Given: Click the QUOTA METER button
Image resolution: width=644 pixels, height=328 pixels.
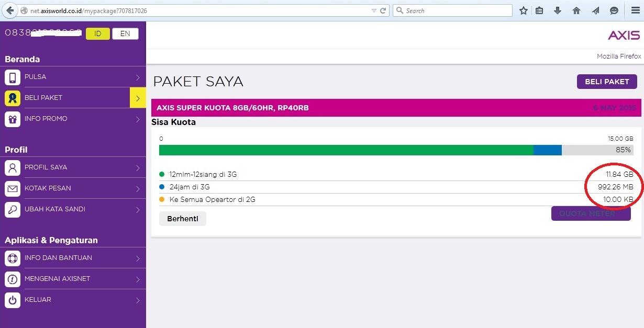Looking at the screenshot, I should (x=591, y=213).
